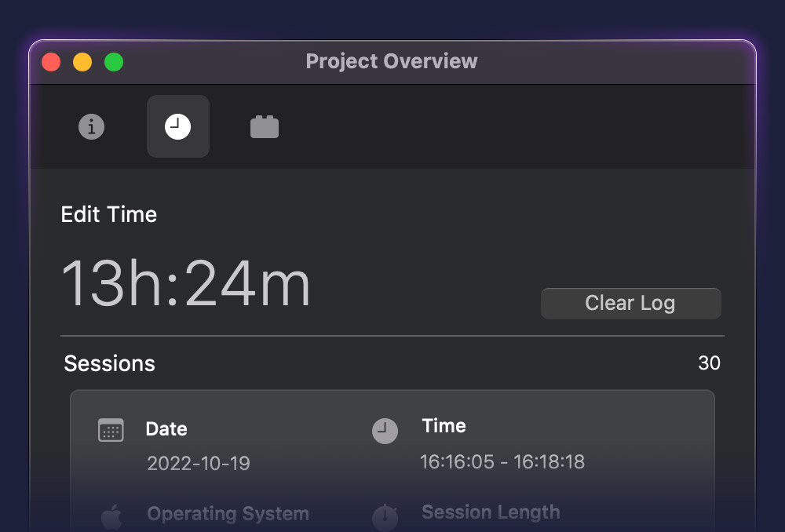
Task: Click the Edit Time heading
Action: click(x=109, y=214)
